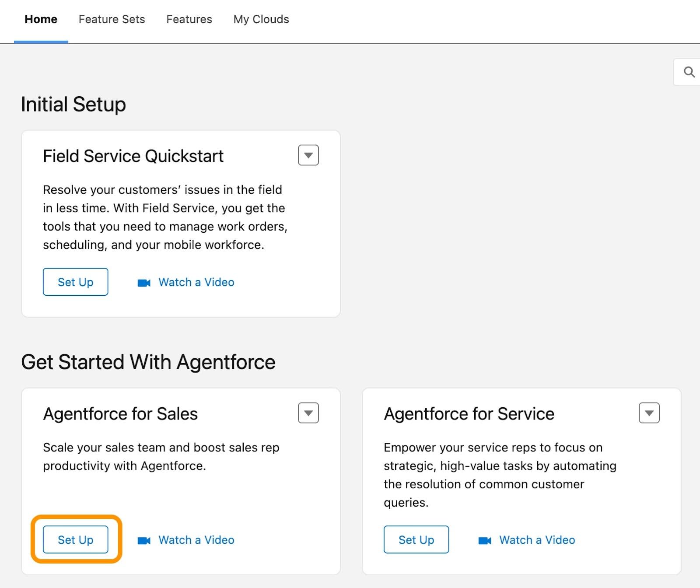700x588 pixels.
Task: Click Set Up for Agentforce for Sales
Action: (x=76, y=539)
